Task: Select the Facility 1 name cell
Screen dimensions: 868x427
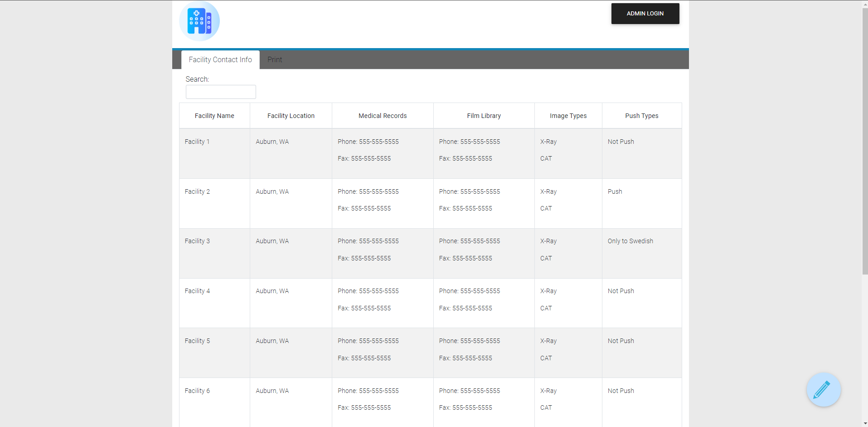Action: tap(197, 142)
